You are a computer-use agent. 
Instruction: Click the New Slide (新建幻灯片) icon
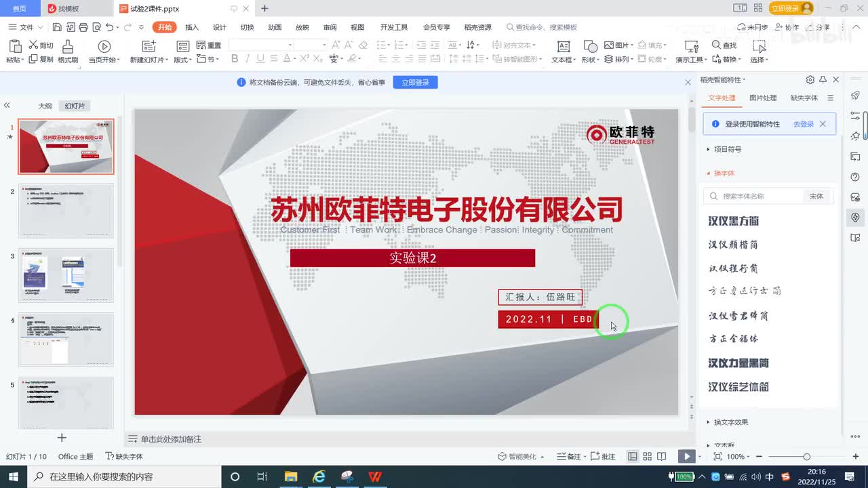tap(149, 46)
